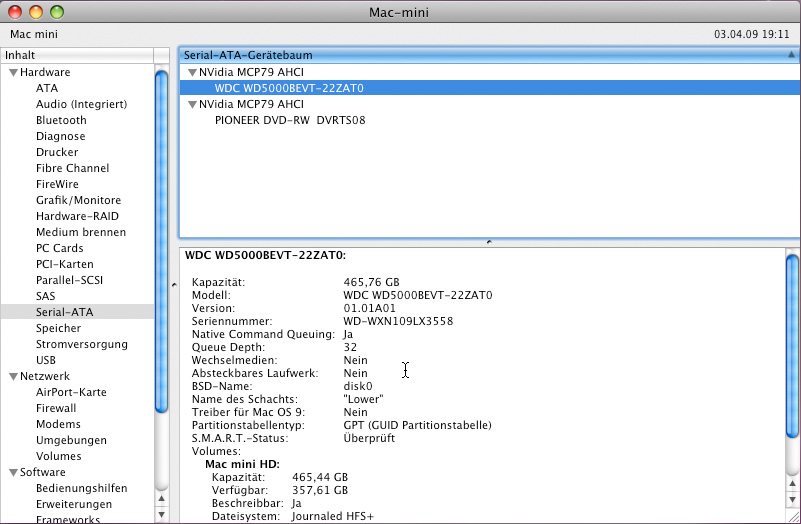The image size is (801, 524).
Task: Select PC Cards entry
Action: (60, 248)
